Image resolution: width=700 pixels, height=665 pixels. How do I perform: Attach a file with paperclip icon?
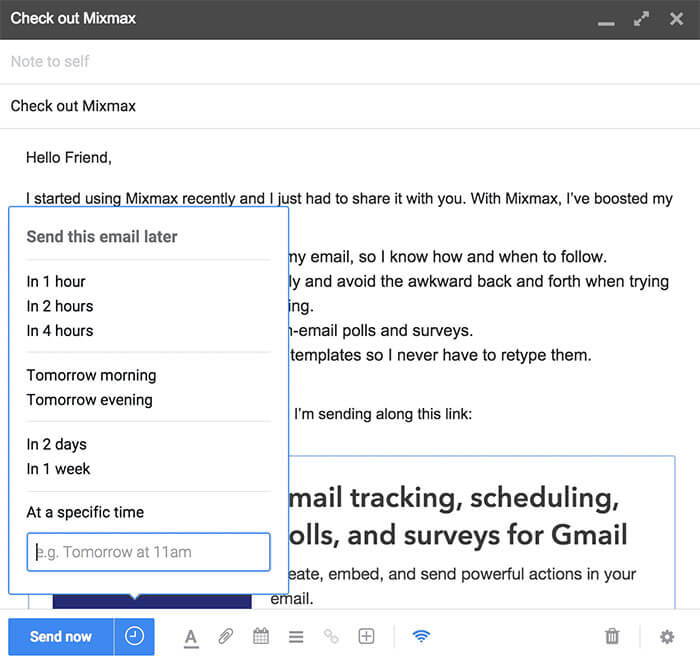226,636
